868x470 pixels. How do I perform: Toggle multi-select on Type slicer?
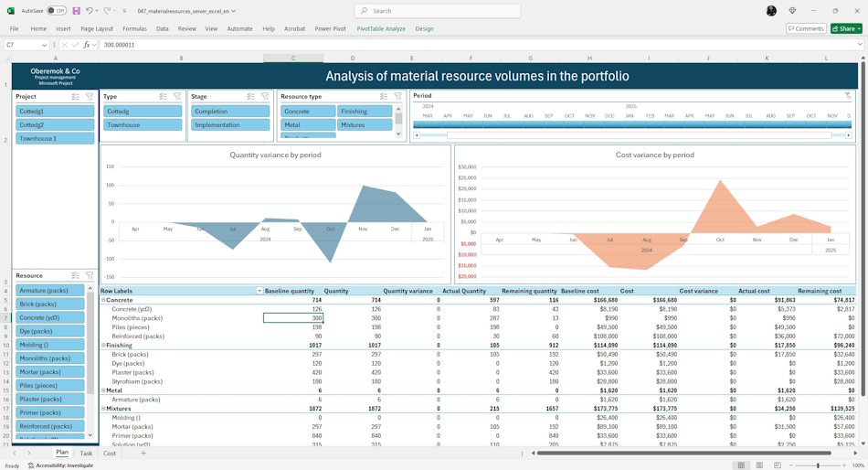[x=163, y=96]
